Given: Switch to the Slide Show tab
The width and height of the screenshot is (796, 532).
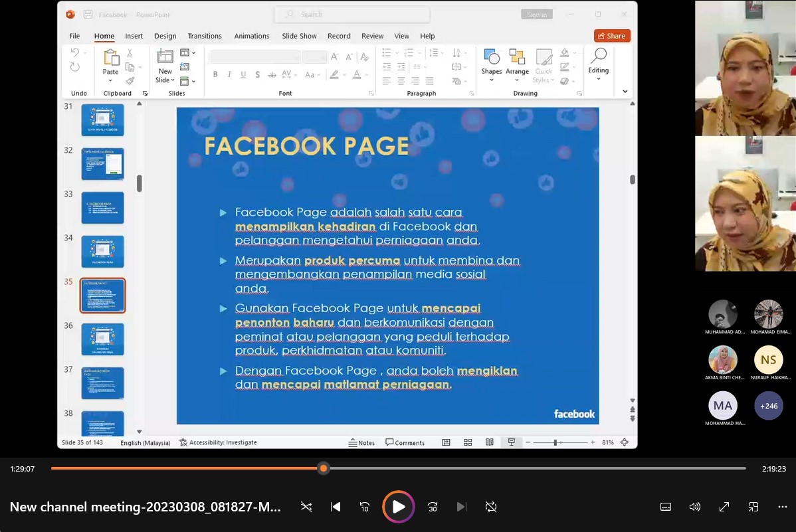Looking at the screenshot, I should tap(299, 36).
